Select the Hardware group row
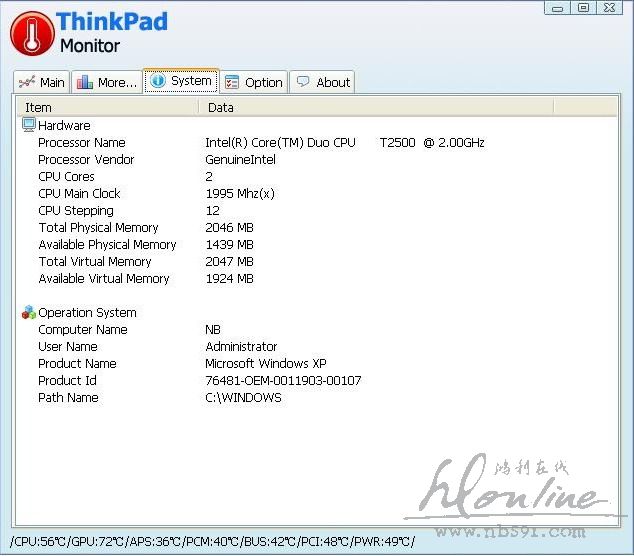Viewport: 634px width, 556px height. click(64, 125)
